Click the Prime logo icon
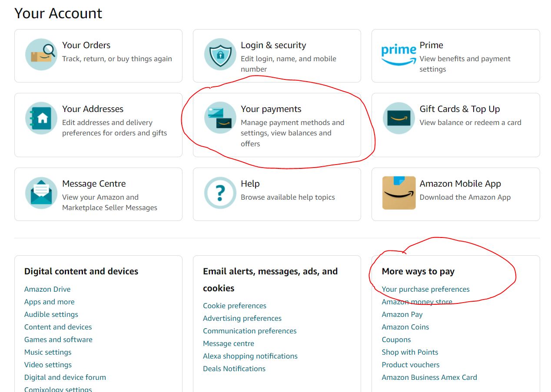551x392 pixels. click(x=398, y=54)
